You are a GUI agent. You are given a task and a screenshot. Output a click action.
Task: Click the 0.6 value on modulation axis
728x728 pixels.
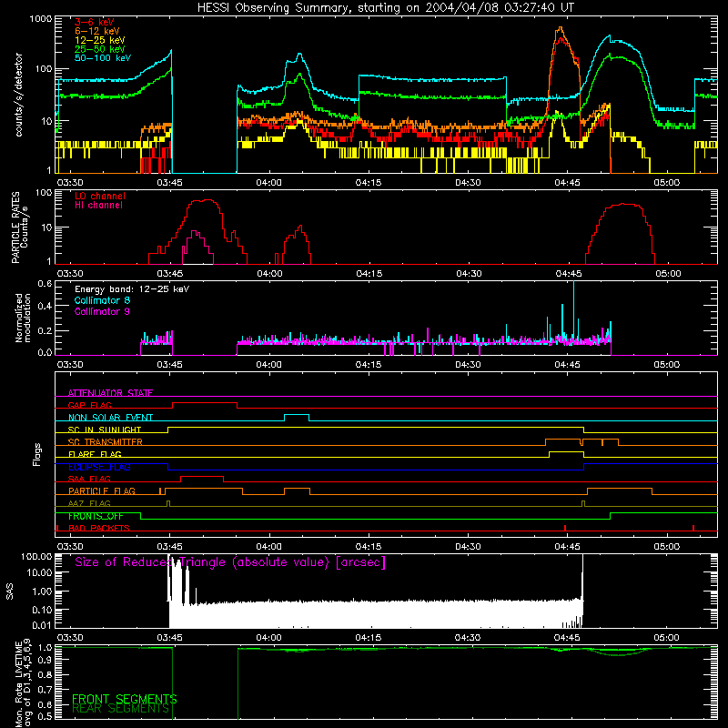click(x=45, y=283)
